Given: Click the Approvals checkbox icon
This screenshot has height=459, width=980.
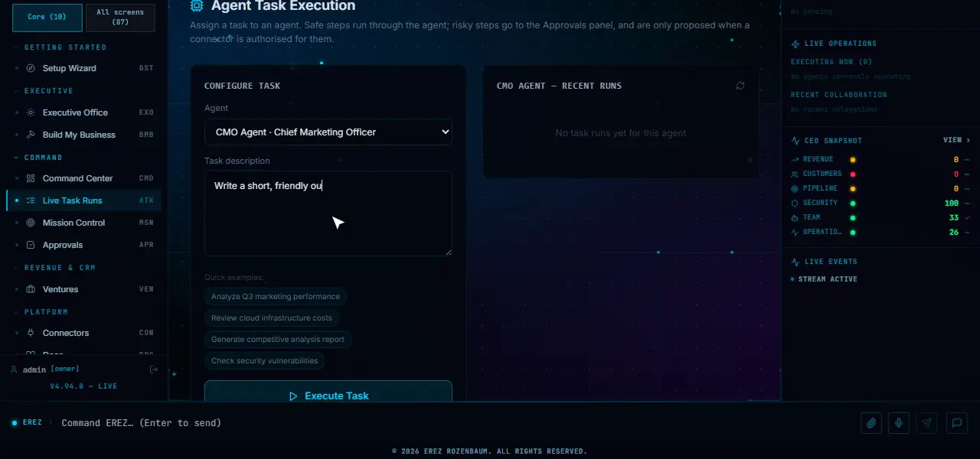Looking at the screenshot, I should pos(31,245).
